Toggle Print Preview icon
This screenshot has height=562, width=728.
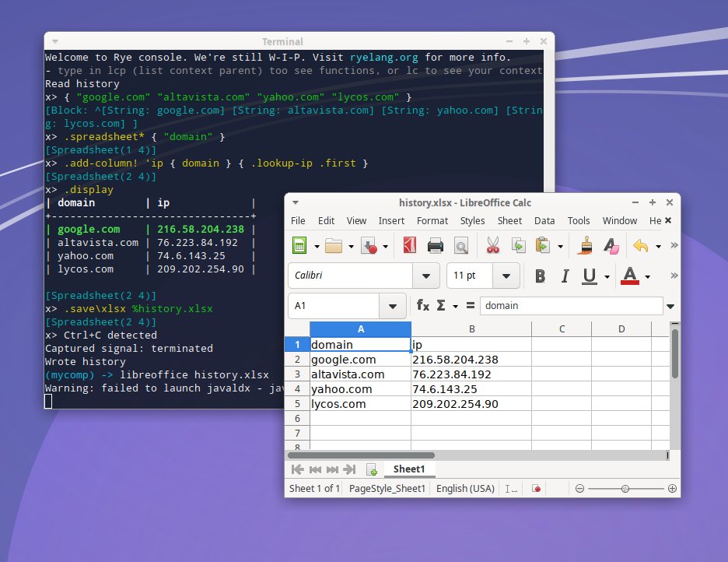coord(461,246)
